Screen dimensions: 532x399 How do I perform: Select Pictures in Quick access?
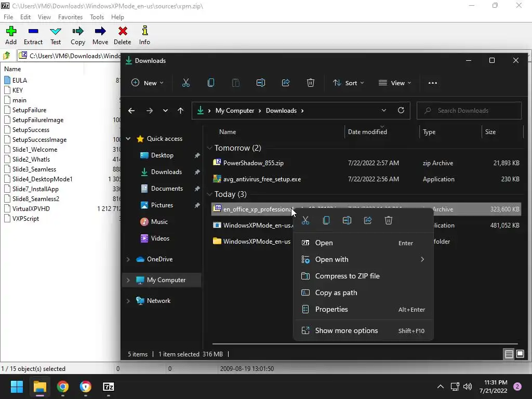(x=162, y=205)
